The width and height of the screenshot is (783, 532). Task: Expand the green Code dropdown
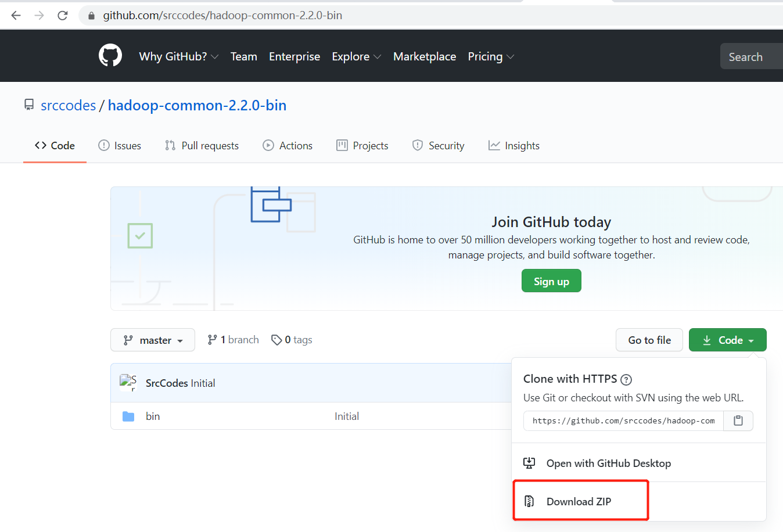pos(727,340)
